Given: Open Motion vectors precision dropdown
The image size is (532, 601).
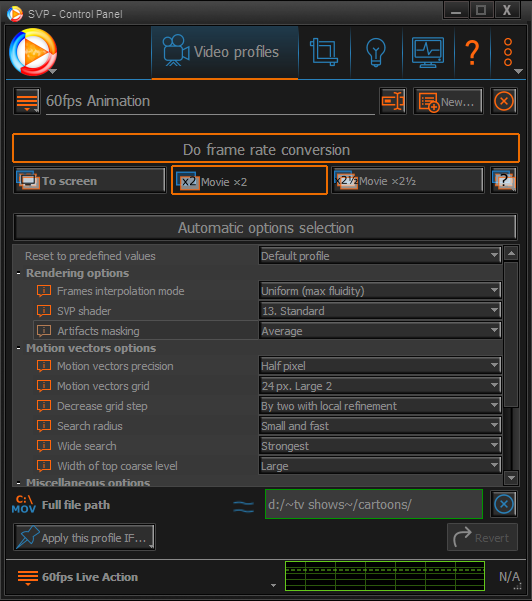Looking at the screenshot, I should coord(380,366).
